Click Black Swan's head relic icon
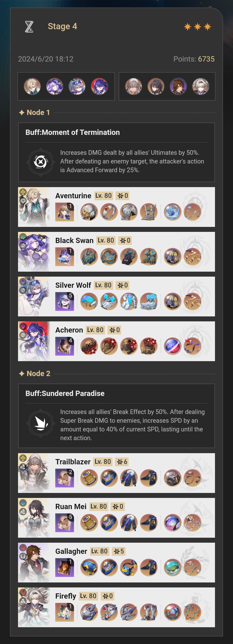Screen dimensions: 233x644 tap(89, 257)
